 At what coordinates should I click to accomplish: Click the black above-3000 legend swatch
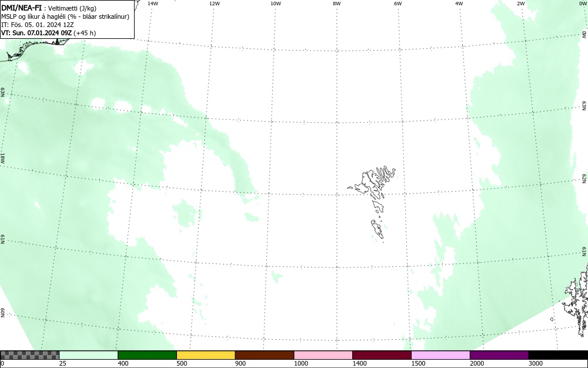point(558,355)
